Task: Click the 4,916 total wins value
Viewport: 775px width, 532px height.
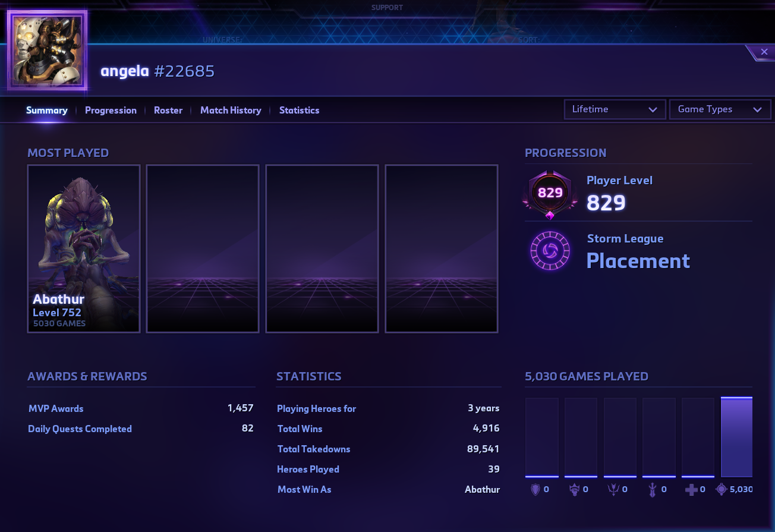Action: point(486,429)
